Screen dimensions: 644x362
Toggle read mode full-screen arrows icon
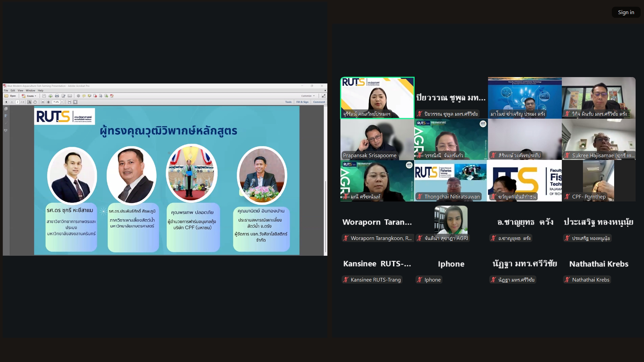[x=323, y=96]
